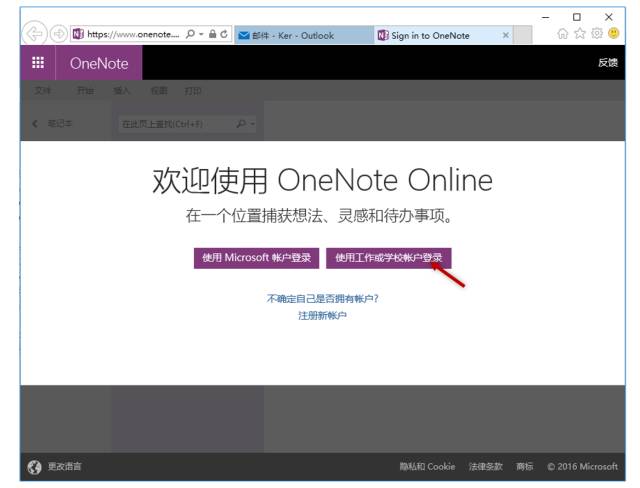Open the app launcher grid icon
Screen dimensions: 640x488
click(x=38, y=62)
